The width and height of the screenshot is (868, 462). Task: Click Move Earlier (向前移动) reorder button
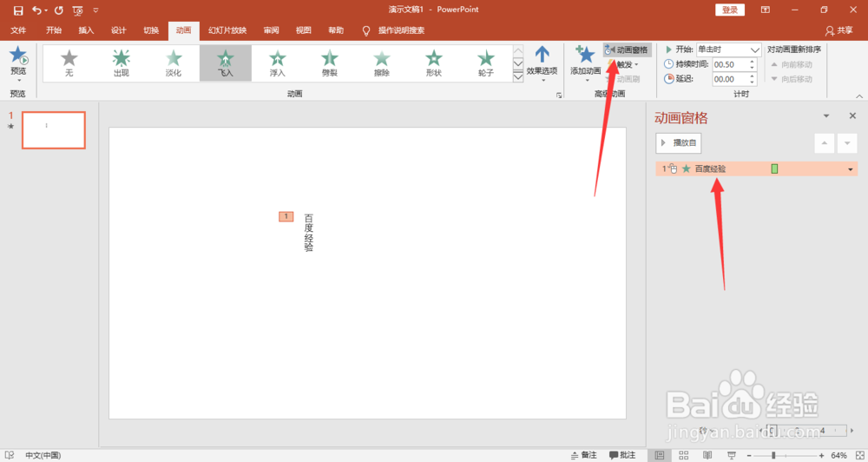(x=792, y=65)
